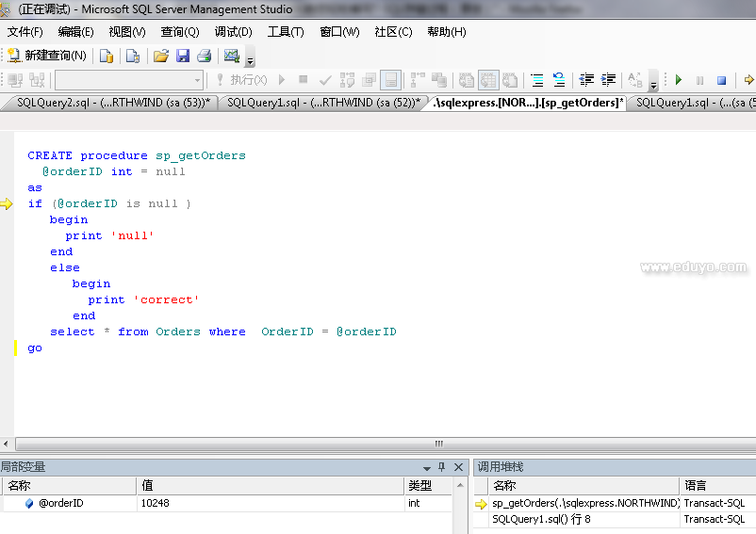Continue debugging with the green play icon
The height and width of the screenshot is (534, 756).
click(x=679, y=80)
